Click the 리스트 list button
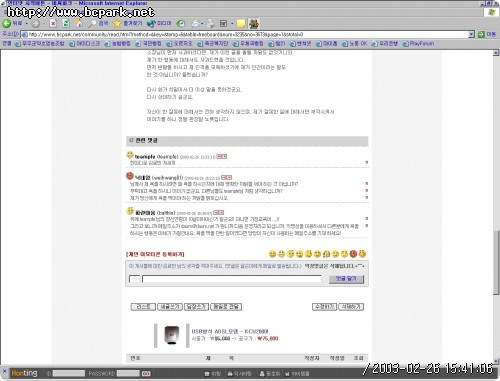This screenshot has height=381, width=500. tap(143, 307)
